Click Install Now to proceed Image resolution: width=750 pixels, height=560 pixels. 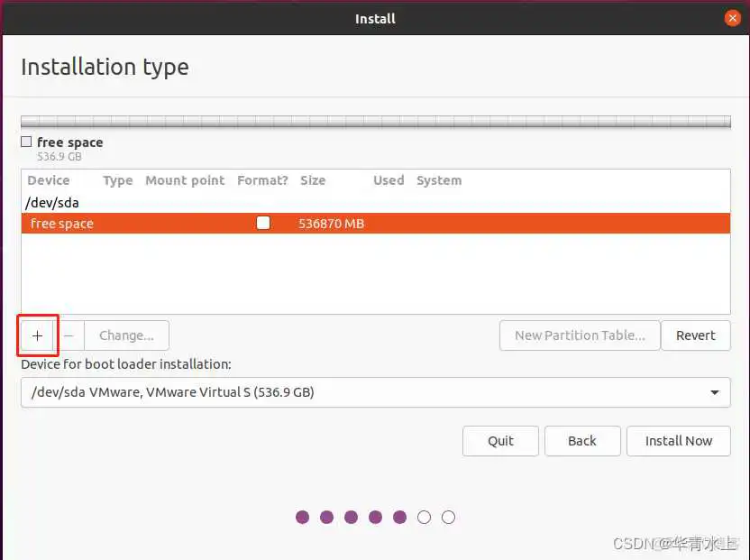click(678, 441)
